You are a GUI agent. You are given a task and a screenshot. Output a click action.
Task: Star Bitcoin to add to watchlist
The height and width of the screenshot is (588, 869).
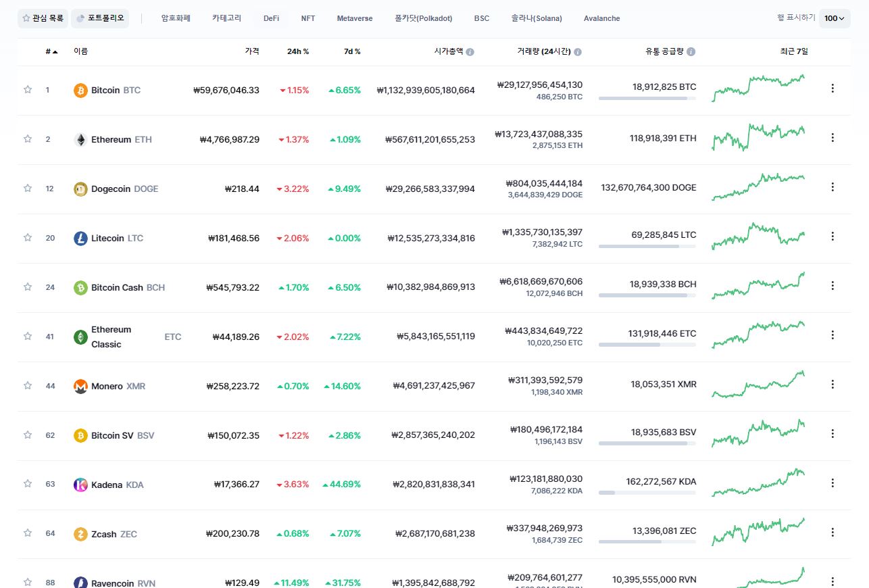coord(28,89)
